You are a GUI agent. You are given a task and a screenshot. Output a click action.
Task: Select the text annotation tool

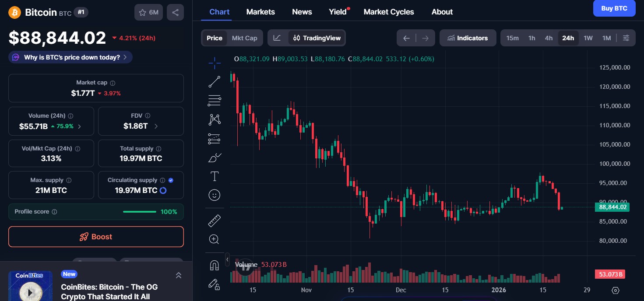(214, 176)
